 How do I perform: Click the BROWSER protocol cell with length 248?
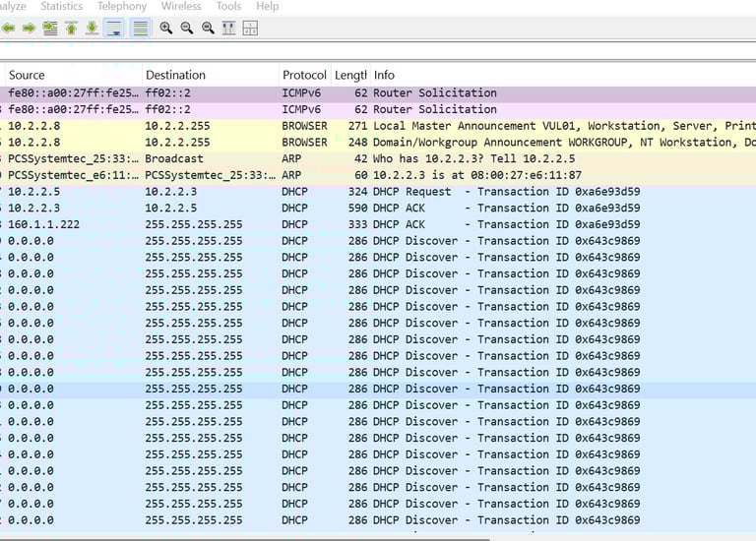click(305, 143)
